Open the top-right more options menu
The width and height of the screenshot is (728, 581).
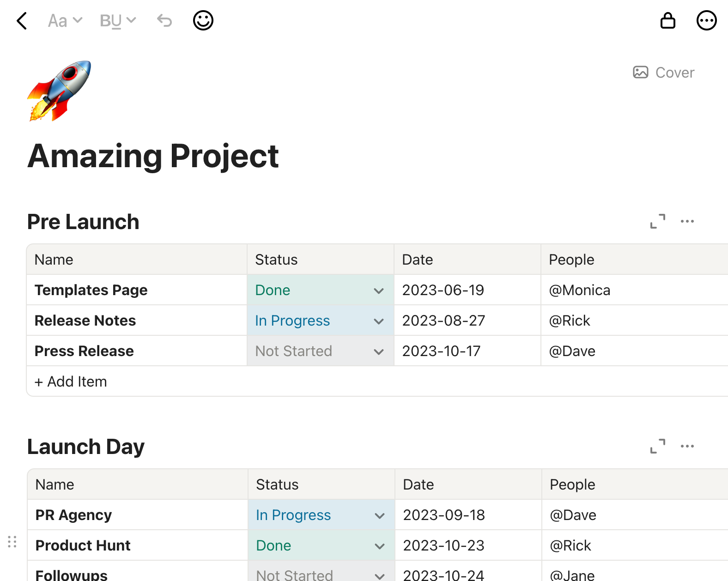coord(706,21)
